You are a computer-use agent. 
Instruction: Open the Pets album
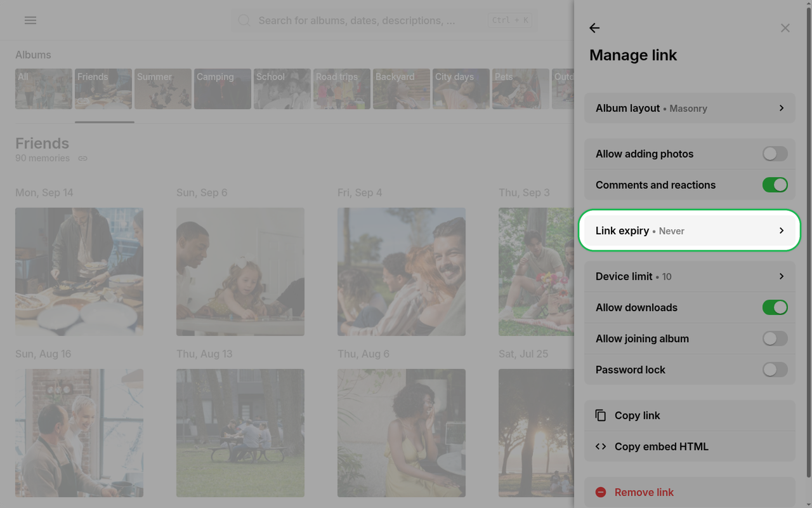tap(521, 89)
